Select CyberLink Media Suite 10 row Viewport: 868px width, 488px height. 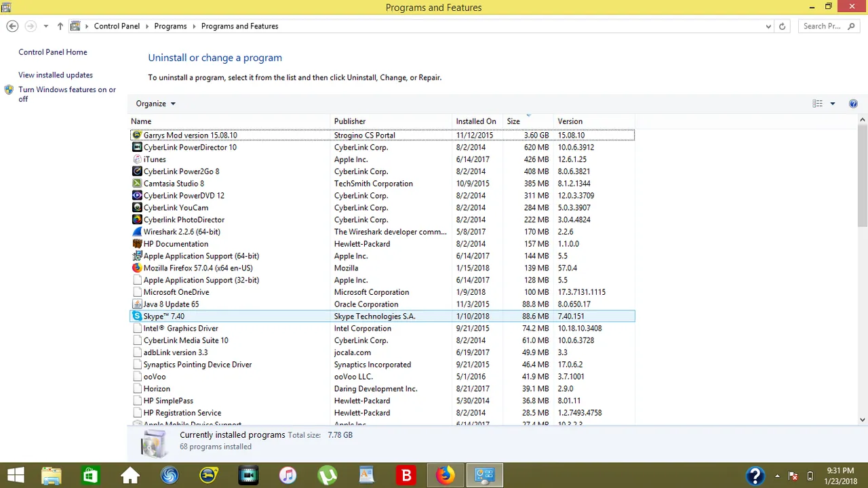382,340
